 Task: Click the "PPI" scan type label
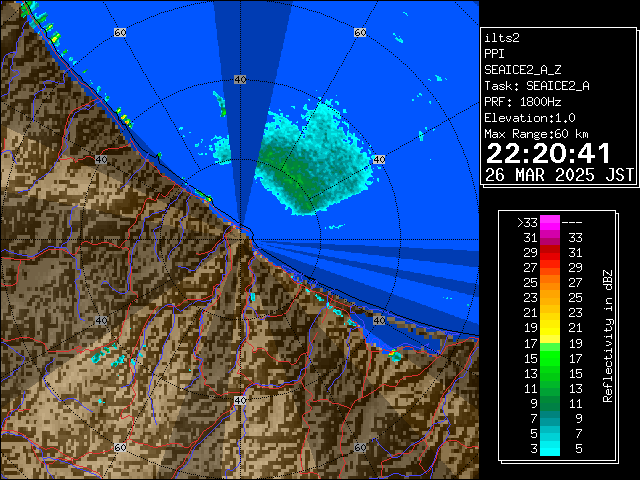pyautogui.click(x=494, y=54)
